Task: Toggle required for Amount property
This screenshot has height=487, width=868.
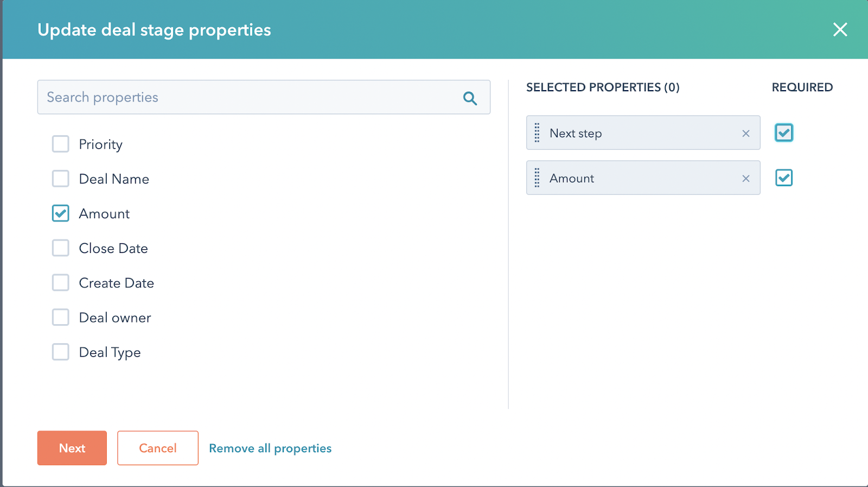Action: (x=784, y=178)
